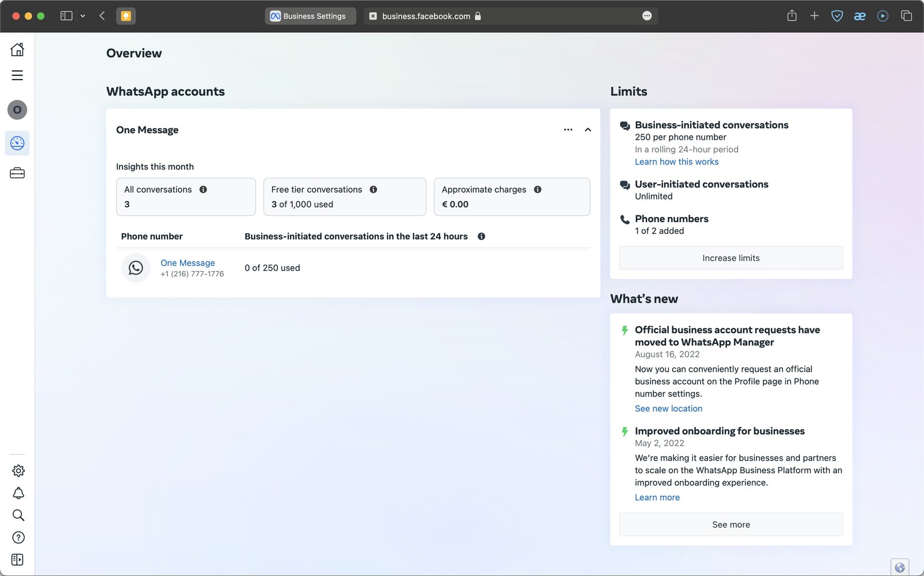Open a new tab with plus icon

click(x=814, y=16)
